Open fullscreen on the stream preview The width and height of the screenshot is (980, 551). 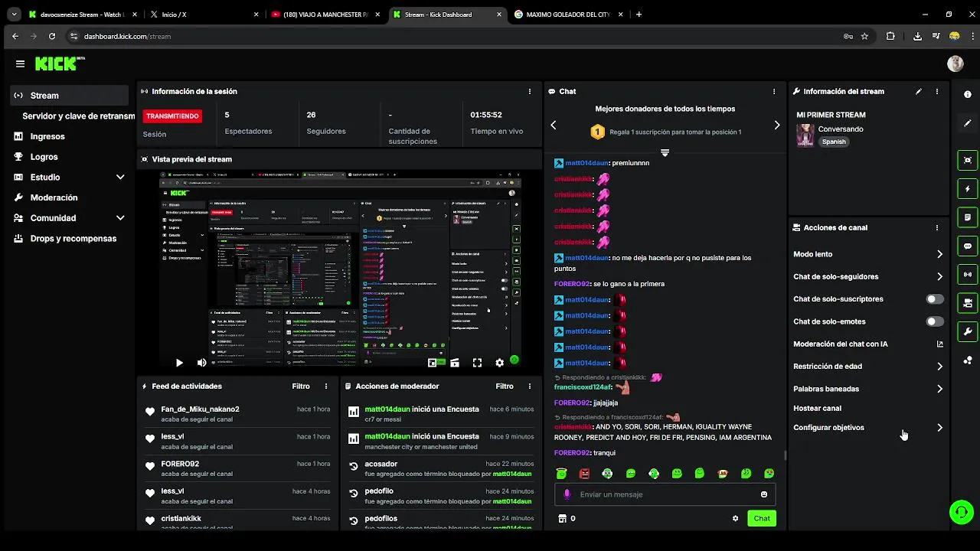tap(477, 363)
